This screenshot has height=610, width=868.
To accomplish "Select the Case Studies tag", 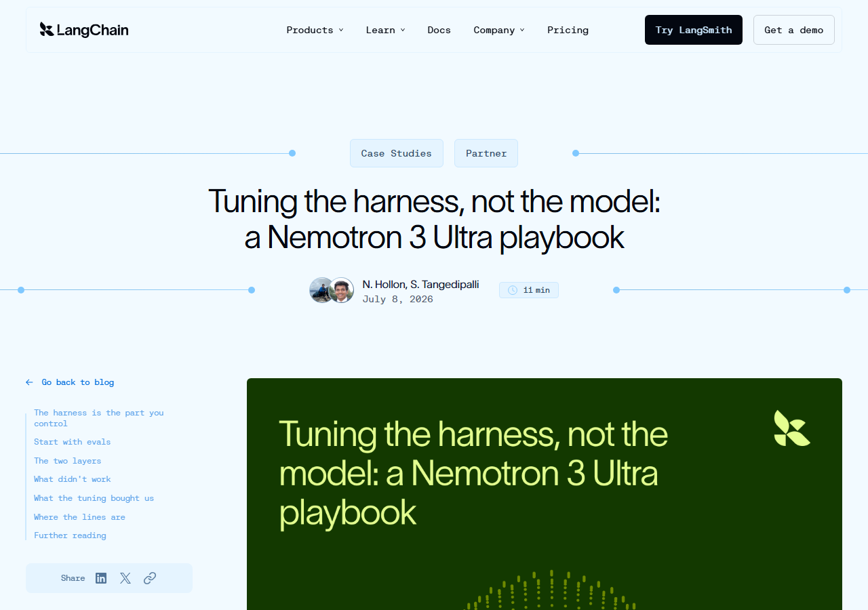I will pos(397,153).
